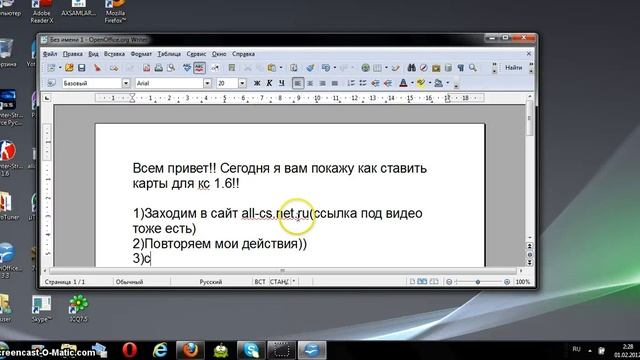Move the status bar zoom slider handle
The image size is (640, 360).
[478, 282]
